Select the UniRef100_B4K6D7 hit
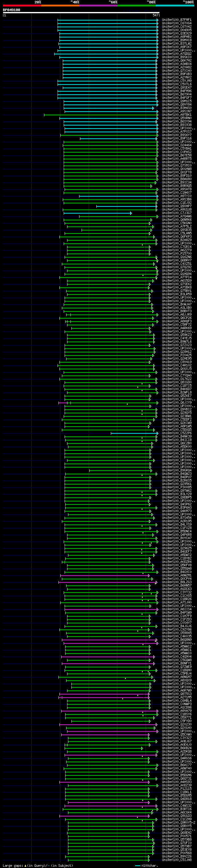197x868 pixels. click(177, 389)
